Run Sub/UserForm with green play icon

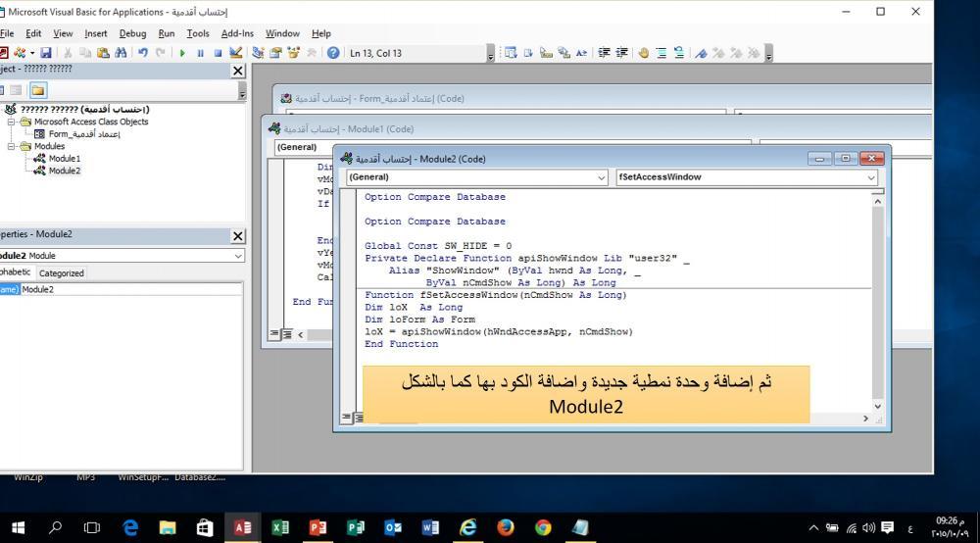pos(182,53)
